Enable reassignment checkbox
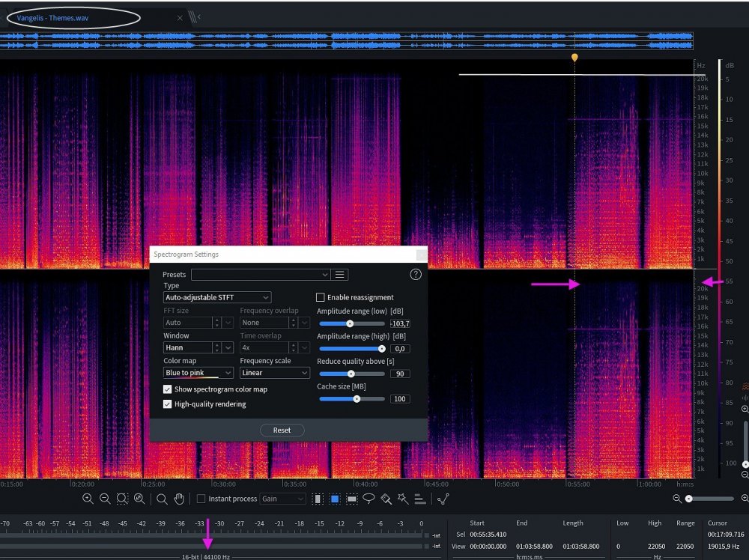Screen dimensions: 749x560 (321, 297)
